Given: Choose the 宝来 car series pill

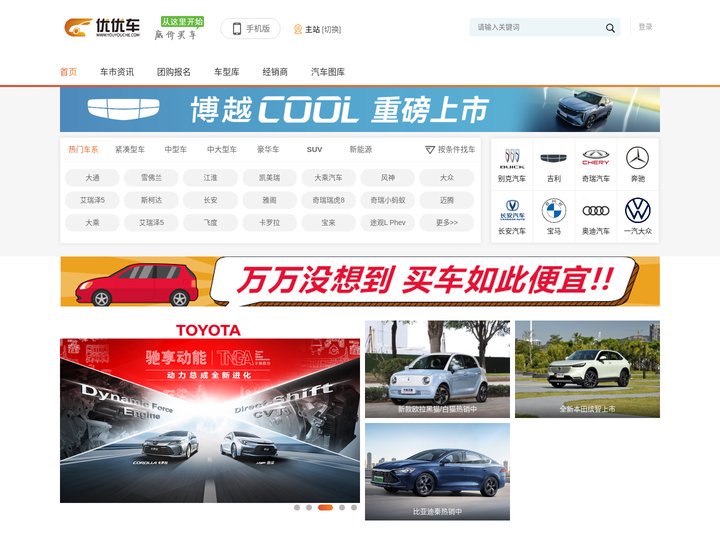Looking at the screenshot, I should click(328, 223).
